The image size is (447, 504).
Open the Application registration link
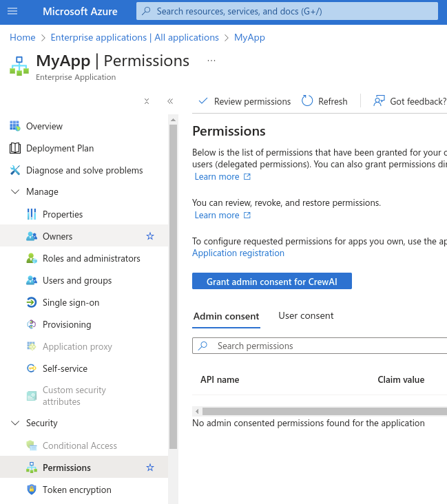(x=238, y=253)
